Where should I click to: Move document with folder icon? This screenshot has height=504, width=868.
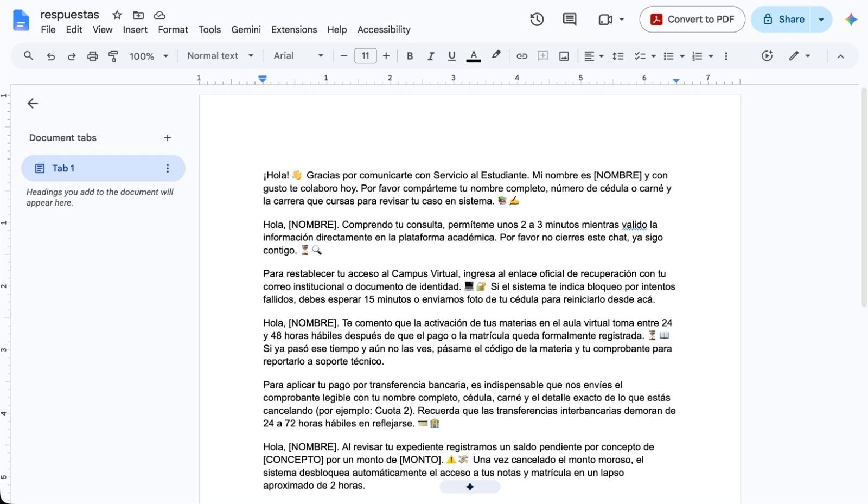click(138, 15)
